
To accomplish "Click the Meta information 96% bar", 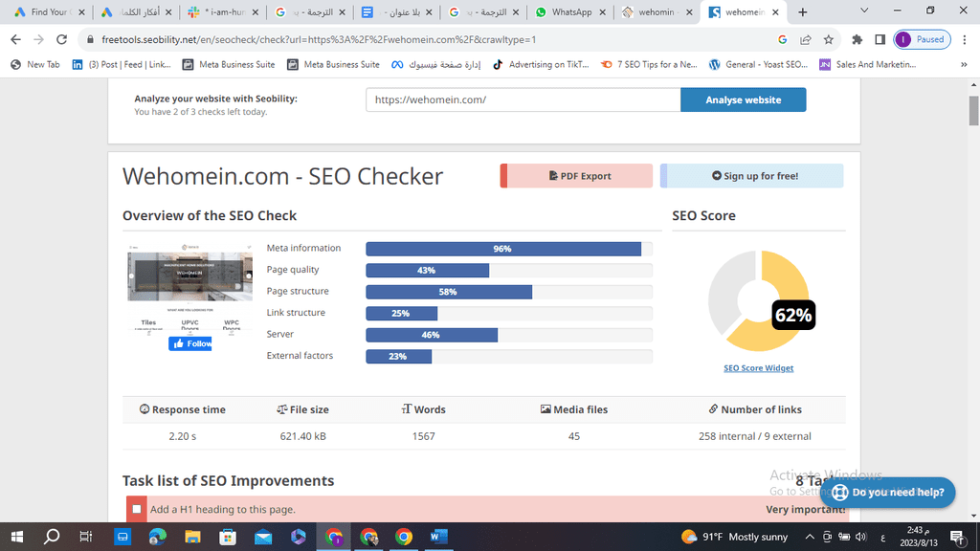I will click(x=503, y=249).
